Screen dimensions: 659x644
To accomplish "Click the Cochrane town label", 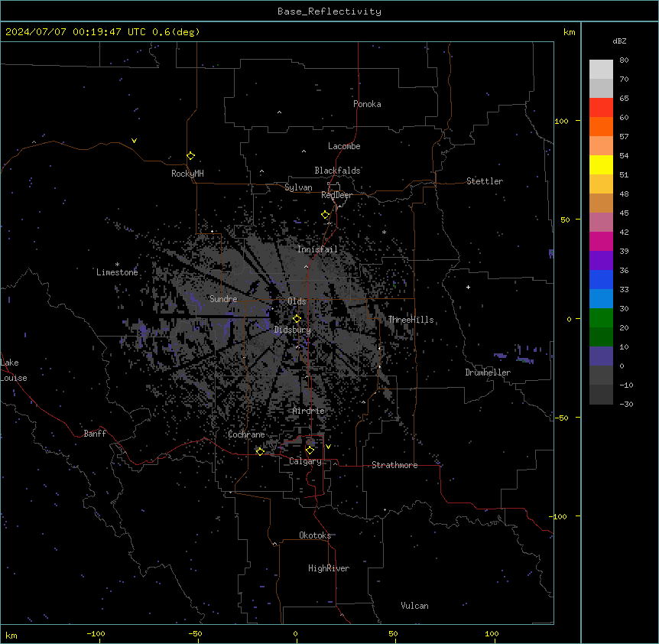I will pyautogui.click(x=246, y=434).
